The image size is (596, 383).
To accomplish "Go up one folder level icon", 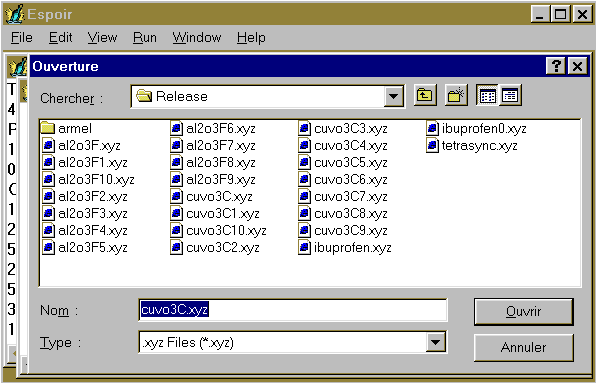I will [x=425, y=95].
